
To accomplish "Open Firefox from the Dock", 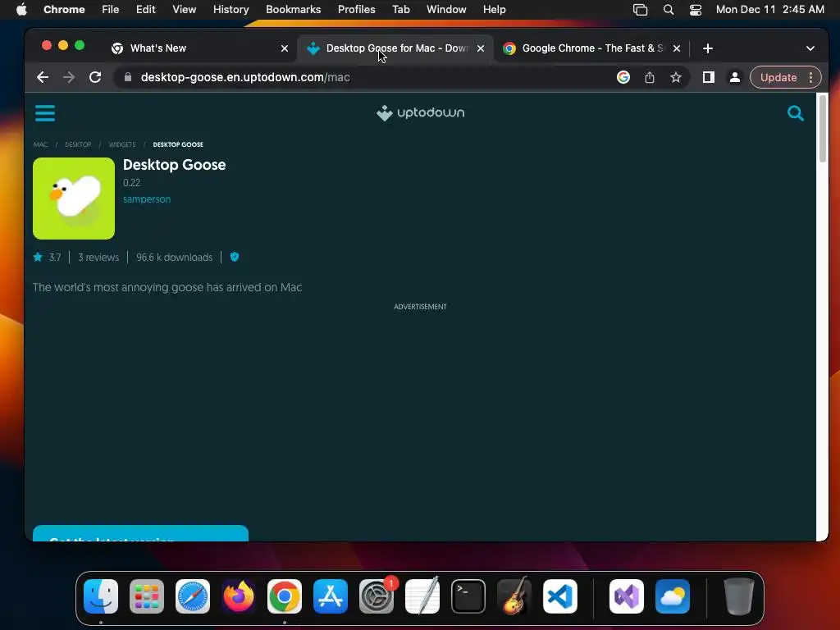I will 239,596.
